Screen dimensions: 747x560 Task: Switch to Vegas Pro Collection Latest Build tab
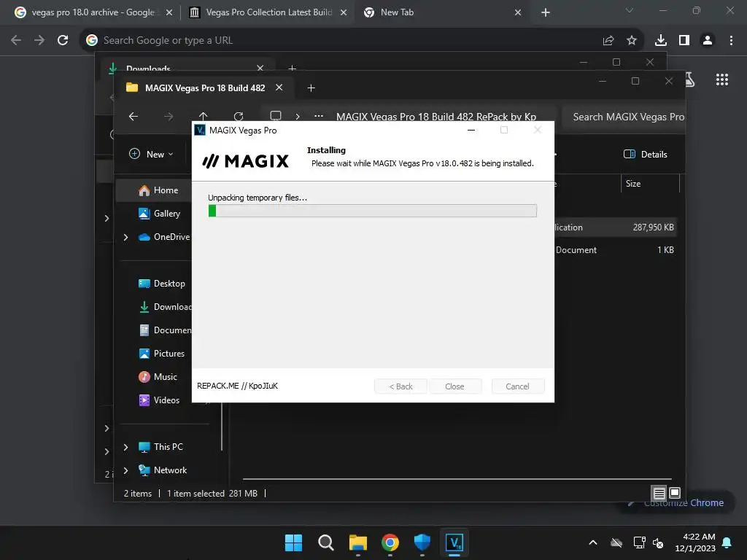point(268,12)
